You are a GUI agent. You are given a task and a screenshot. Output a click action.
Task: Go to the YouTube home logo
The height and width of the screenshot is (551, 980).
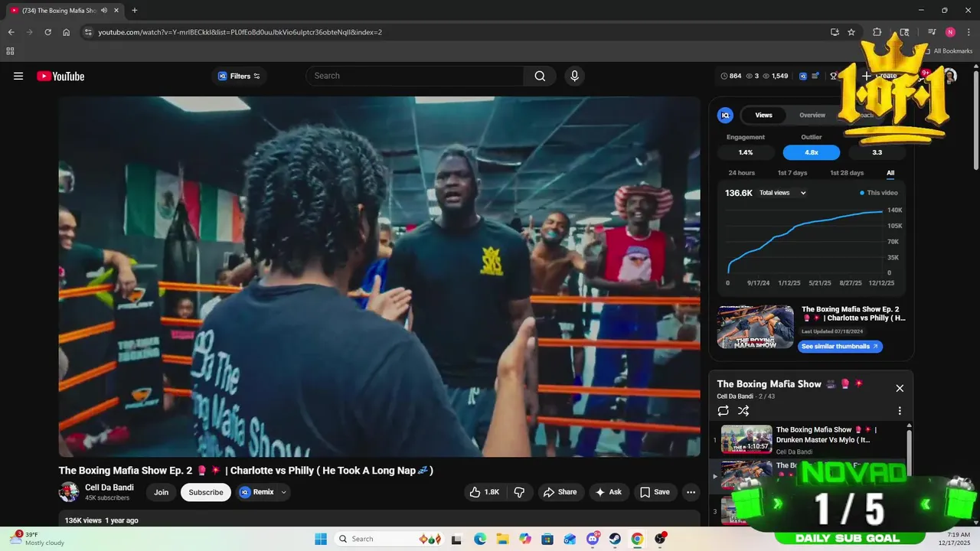pos(60,76)
